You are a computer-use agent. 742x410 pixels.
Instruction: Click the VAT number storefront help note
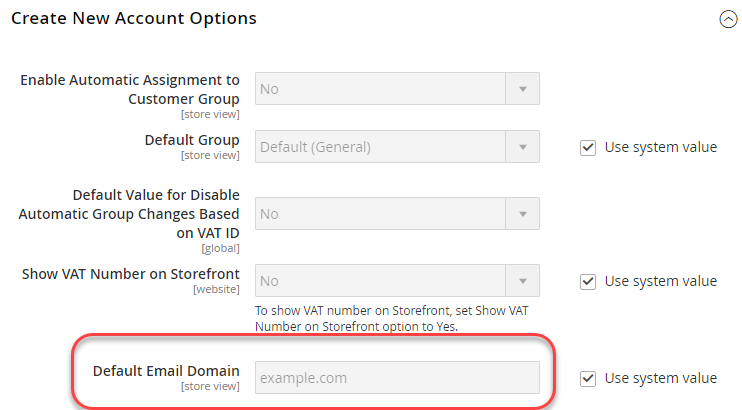point(391,319)
